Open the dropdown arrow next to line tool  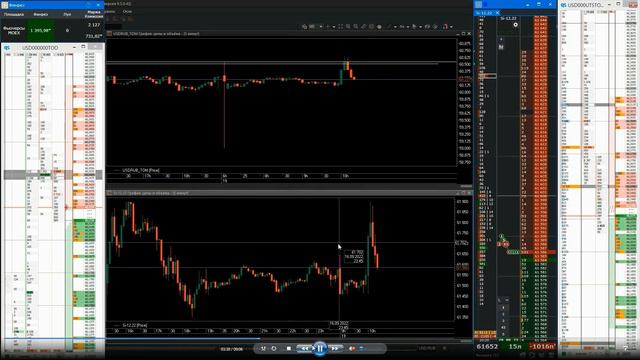coord(395,27)
